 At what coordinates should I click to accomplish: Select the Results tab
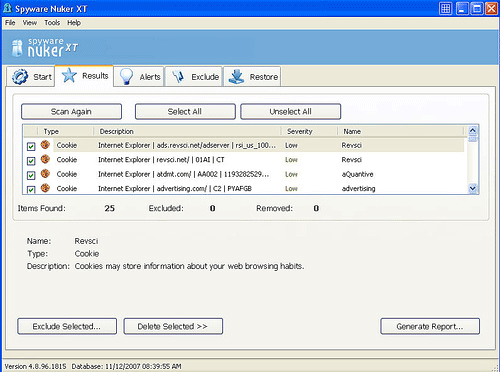(x=84, y=76)
